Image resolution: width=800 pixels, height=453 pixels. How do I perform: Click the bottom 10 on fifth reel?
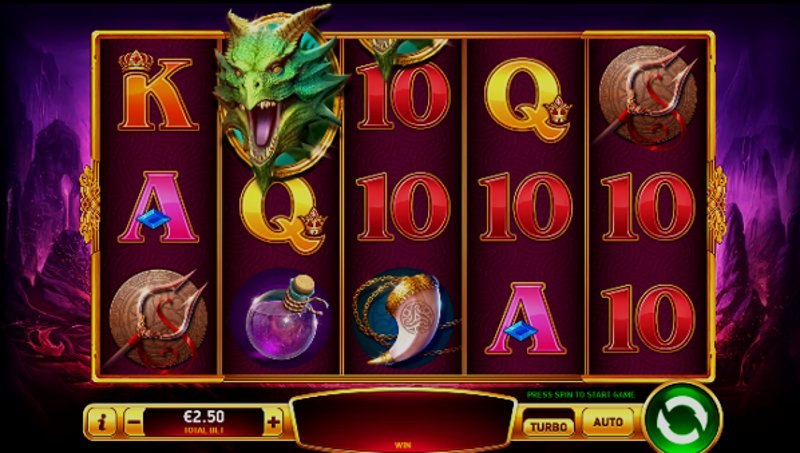tap(648, 319)
